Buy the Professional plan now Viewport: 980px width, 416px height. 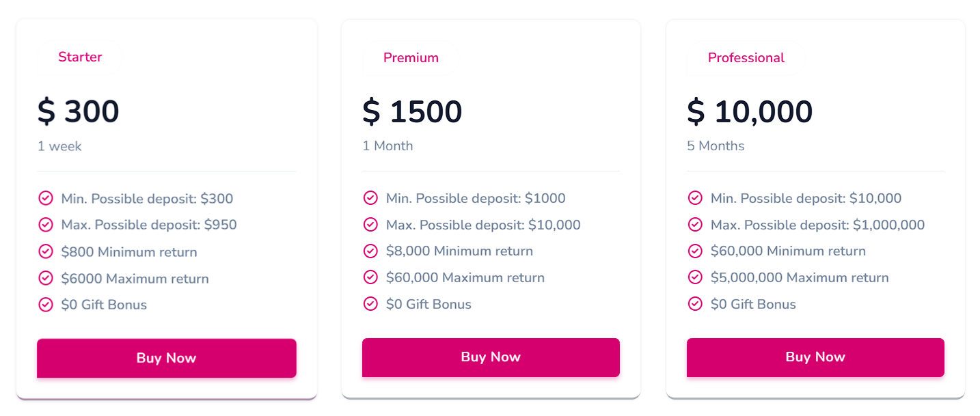[x=815, y=357]
